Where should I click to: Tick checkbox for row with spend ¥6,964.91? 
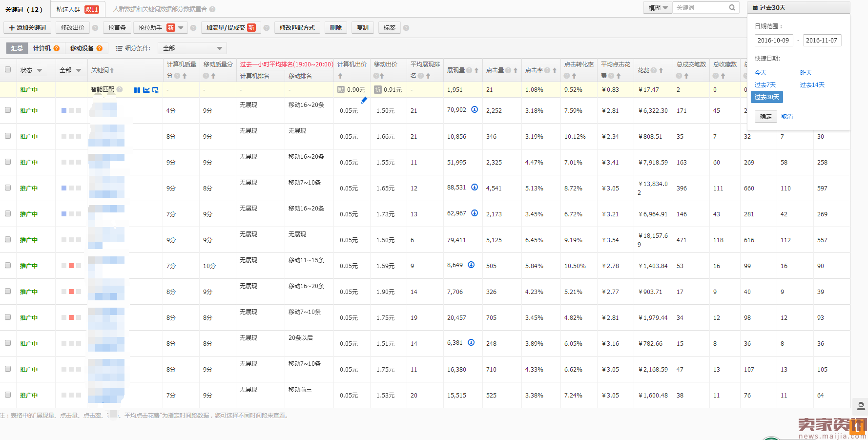point(8,213)
